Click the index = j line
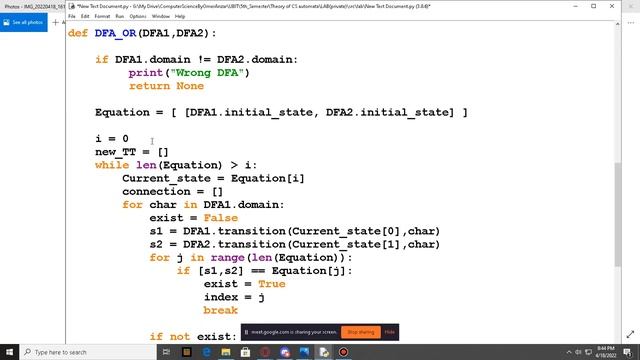 pyautogui.click(x=234, y=297)
